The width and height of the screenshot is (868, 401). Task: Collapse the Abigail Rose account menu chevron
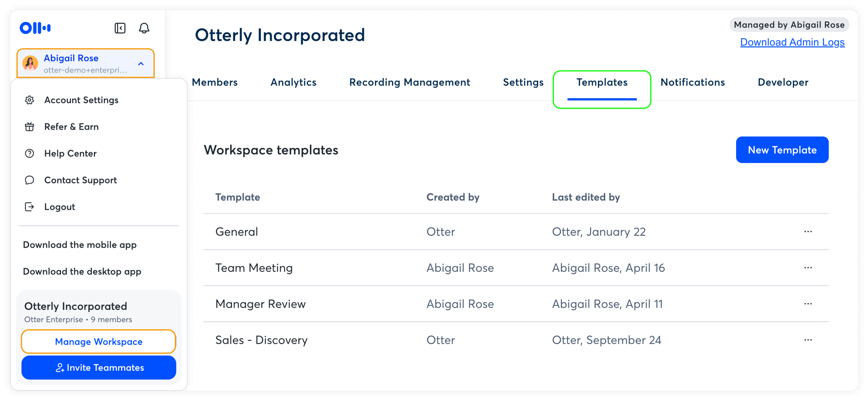[141, 64]
